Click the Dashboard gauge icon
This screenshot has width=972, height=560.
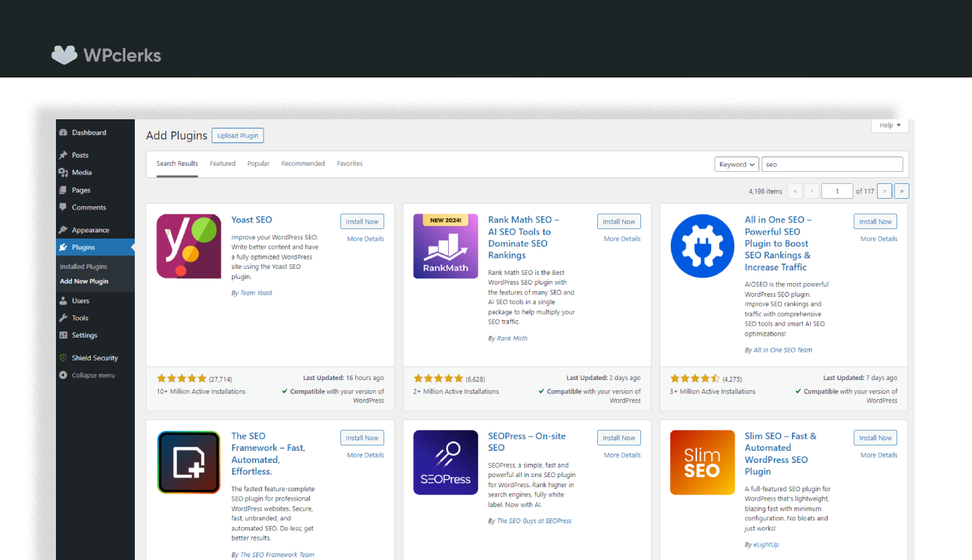(63, 133)
